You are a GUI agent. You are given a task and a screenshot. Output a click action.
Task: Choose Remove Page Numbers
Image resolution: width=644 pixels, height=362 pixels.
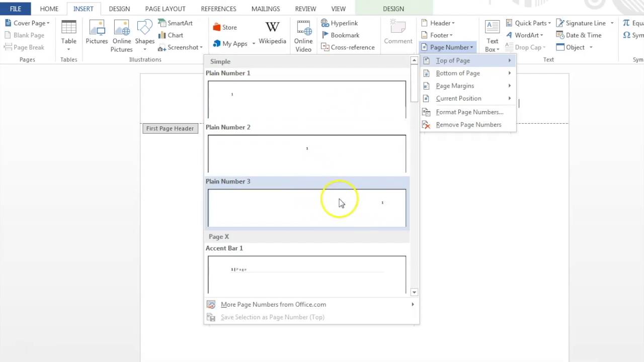click(468, 125)
